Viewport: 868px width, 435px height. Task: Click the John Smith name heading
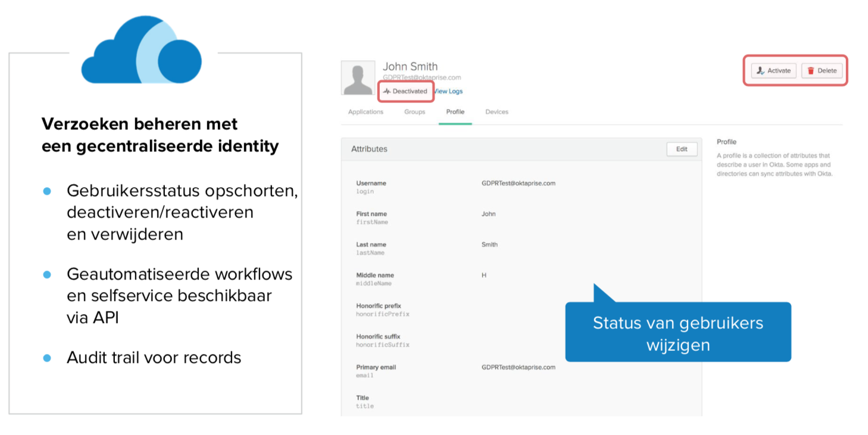coord(410,67)
